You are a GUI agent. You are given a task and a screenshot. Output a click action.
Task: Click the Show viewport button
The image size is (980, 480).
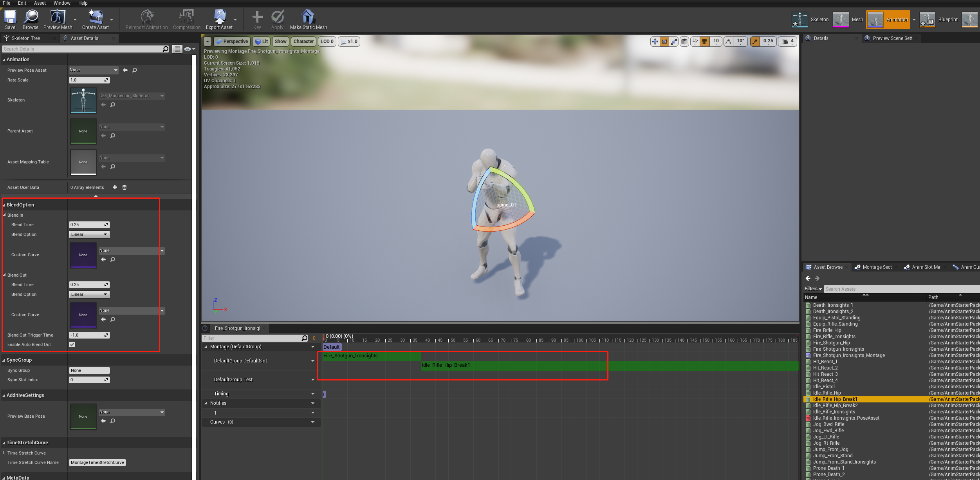tap(280, 42)
